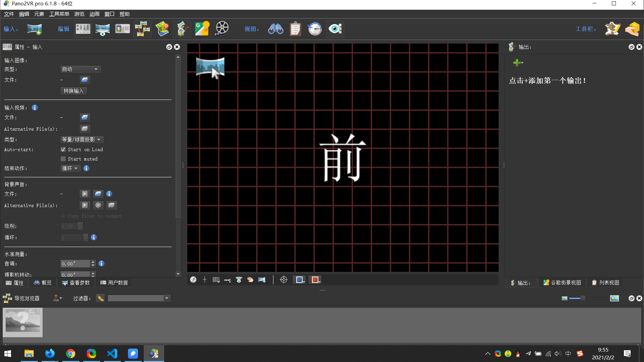This screenshot has width=644, height=362.
Task: Uncheck Start on Load
Action: (x=63, y=149)
